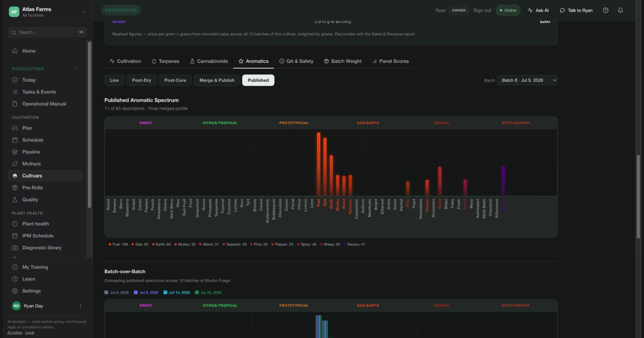Toggle the Jul 9, 2026 batch legend
Viewport: 644px width, 338px height.
[146, 293]
